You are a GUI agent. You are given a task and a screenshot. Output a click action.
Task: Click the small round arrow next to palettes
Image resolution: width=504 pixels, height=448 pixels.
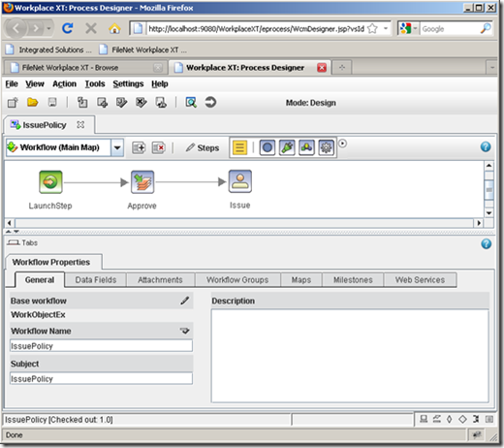pyautogui.click(x=342, y=144)
